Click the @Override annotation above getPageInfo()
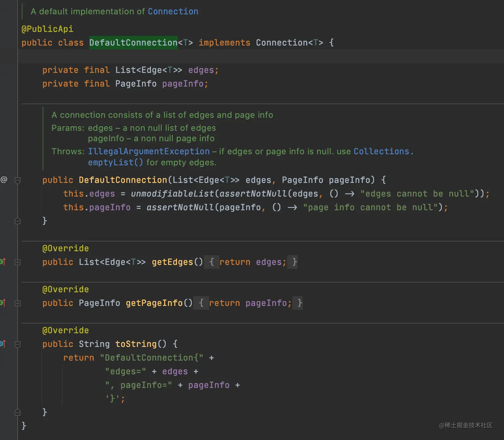The image size is (504, 440). coord(66,289)
